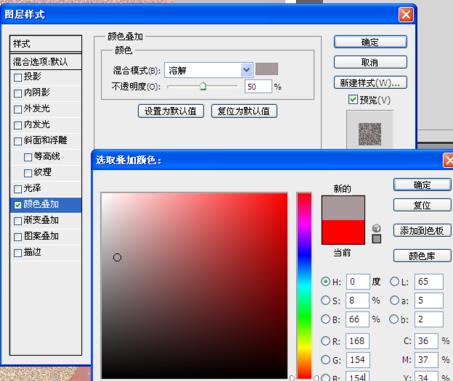Click the B field showing 66
This screenshot has width=453, height=381.
[358, 319]
